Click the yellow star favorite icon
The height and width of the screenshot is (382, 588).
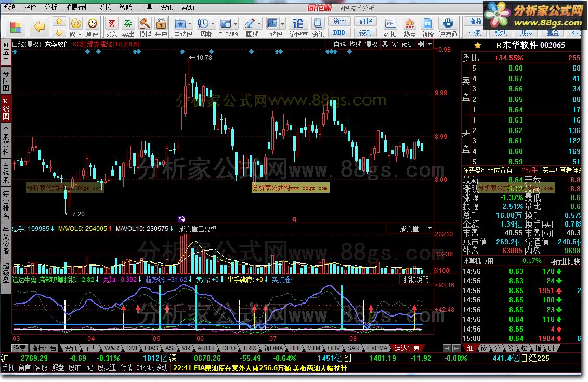pos(477,45)
